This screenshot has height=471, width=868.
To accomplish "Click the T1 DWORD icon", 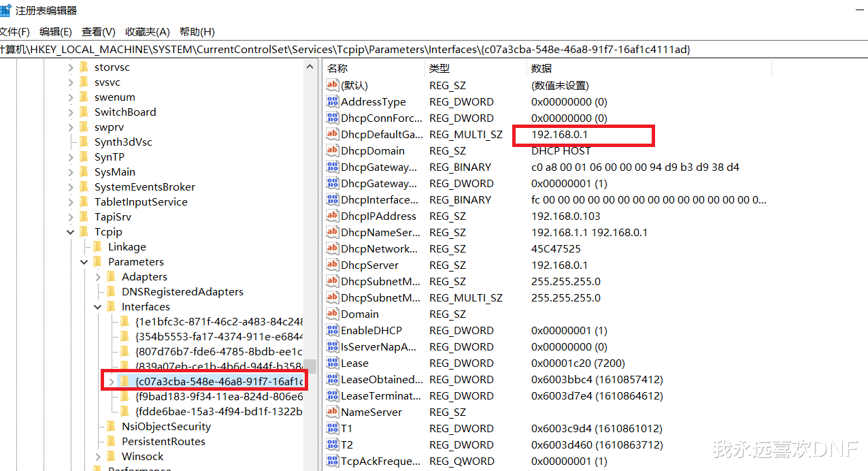I will (x=332, y=428).
